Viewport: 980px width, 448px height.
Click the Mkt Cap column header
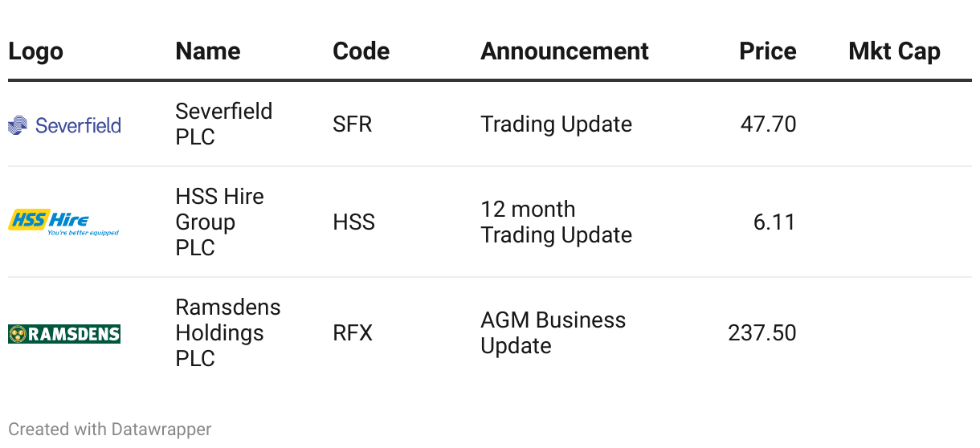[894, 51]
